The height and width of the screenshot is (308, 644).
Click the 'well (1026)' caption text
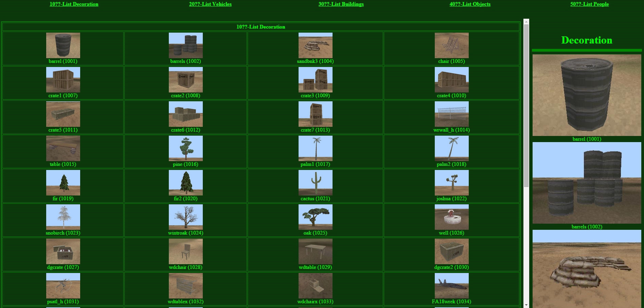(451, 233)
